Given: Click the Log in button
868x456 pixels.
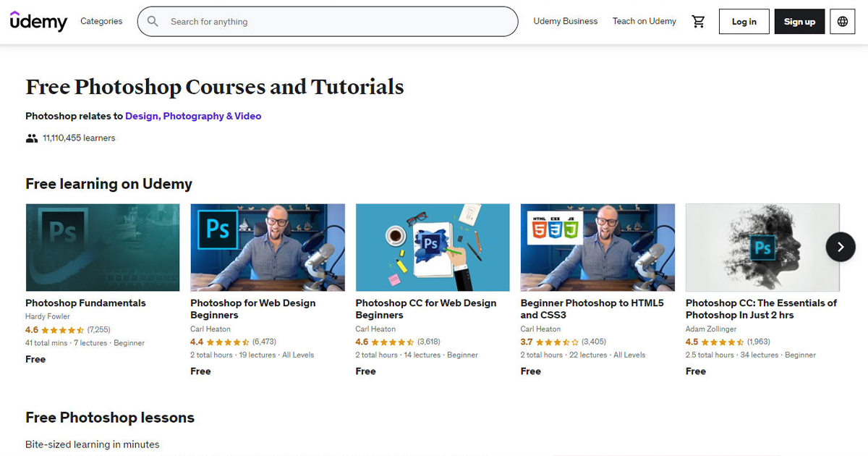Looking at the screenshot, I should (744, 21).
